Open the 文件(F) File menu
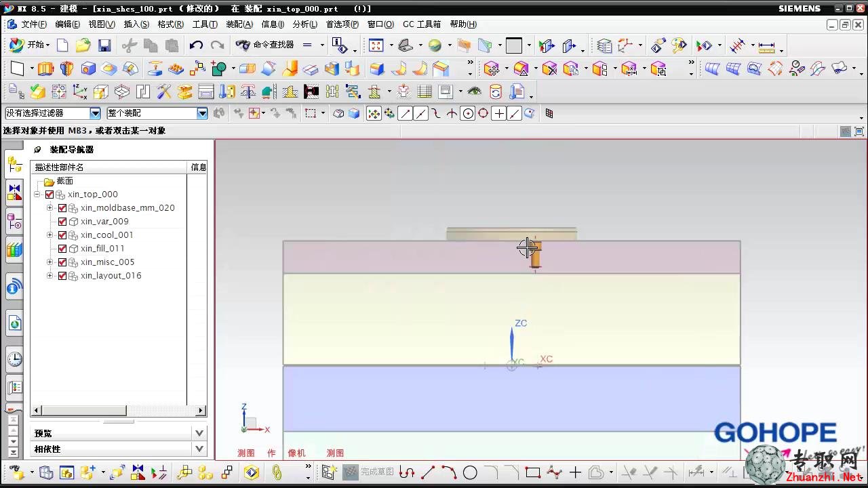This screenshot has height=488, width=868. [33, 24]
